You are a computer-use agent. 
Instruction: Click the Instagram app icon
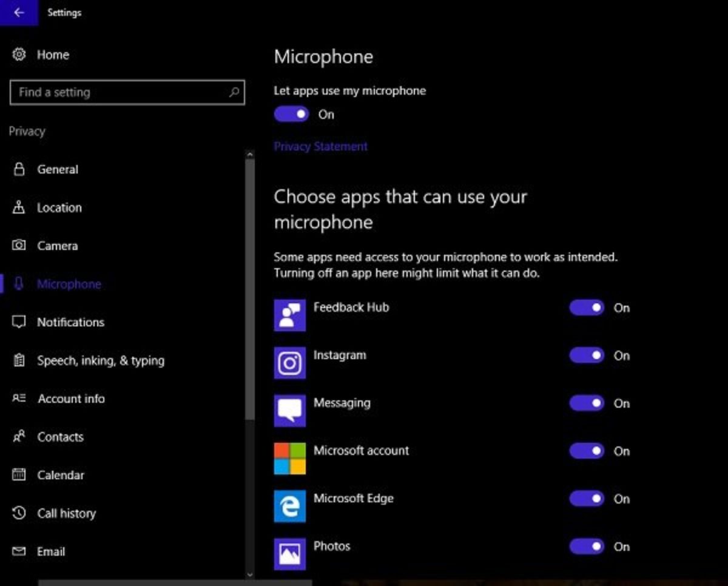tap(290, 363)
